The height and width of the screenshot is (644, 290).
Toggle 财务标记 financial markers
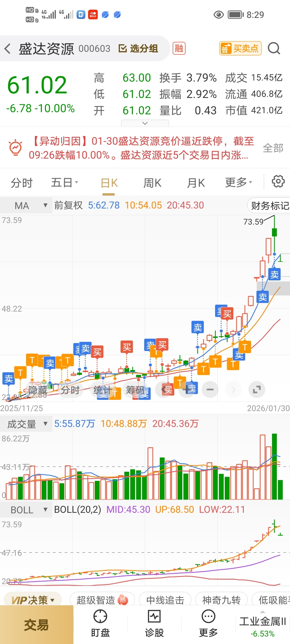(x=269, y=206)
